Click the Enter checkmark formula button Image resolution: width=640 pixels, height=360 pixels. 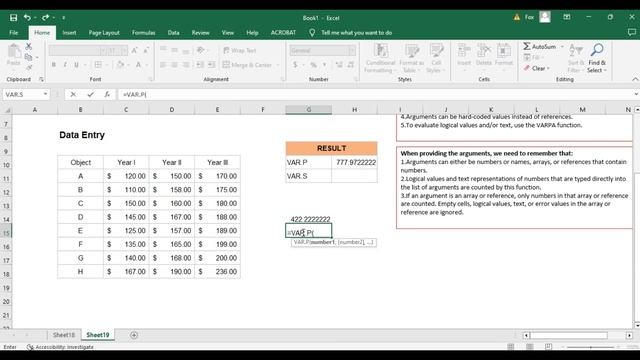pyautogui.click(x=90, y=94)
